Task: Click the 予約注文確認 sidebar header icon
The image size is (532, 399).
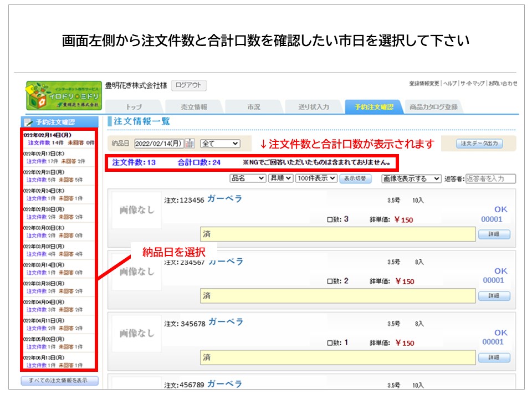Action: (x=28, y=121)
